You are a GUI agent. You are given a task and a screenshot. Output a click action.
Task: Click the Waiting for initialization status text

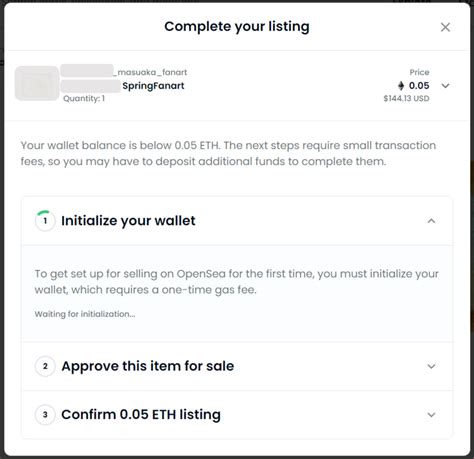click(85, 314)
